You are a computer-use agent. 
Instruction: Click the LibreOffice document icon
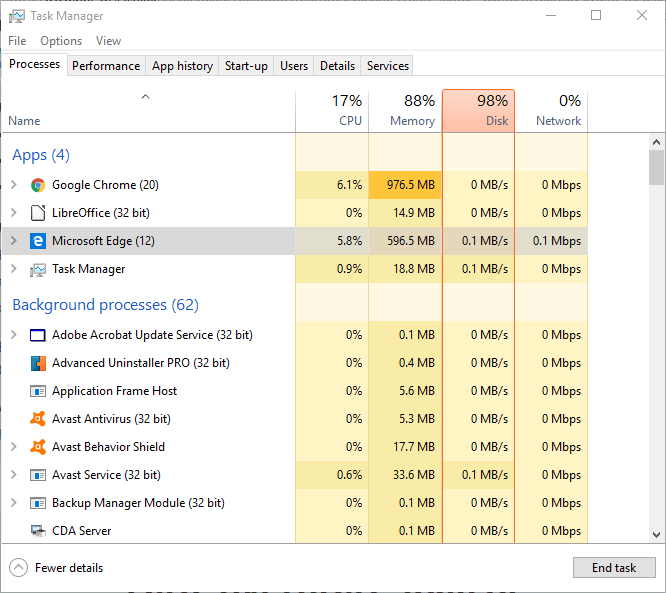(x=38, y=213)
